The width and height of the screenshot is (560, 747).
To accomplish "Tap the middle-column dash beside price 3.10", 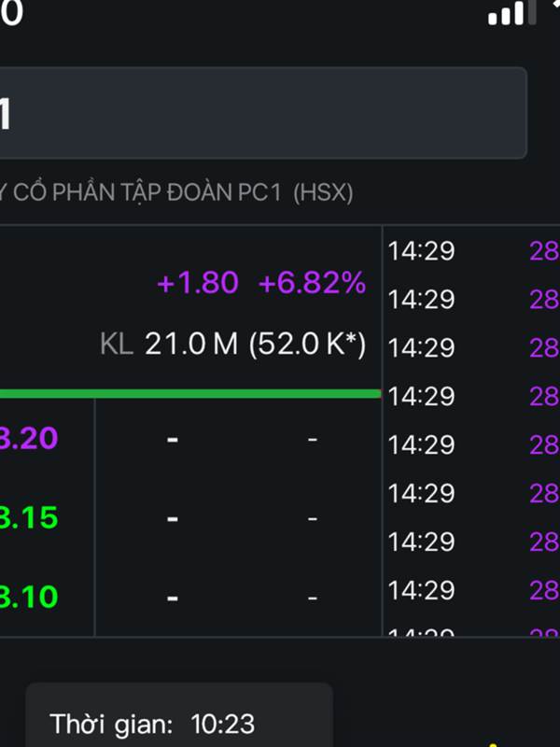I will click(x=172, y=596).
